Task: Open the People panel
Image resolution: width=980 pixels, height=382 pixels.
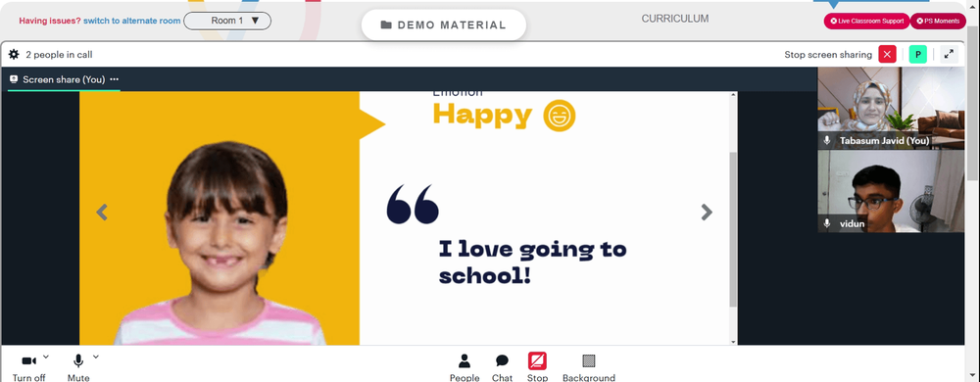Action: [x=465, y=367]
